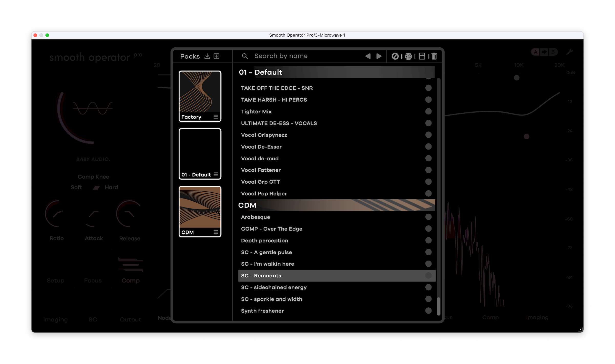Click the delete preset trash icon

(434, 56)
